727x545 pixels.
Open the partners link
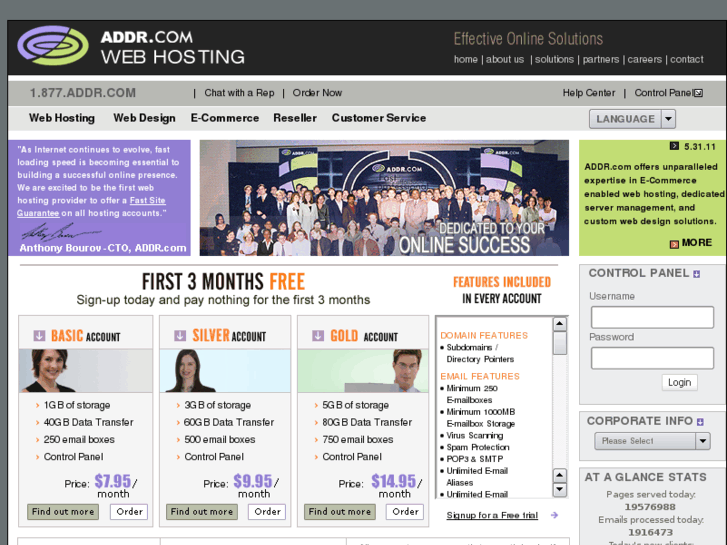(601, 59)
